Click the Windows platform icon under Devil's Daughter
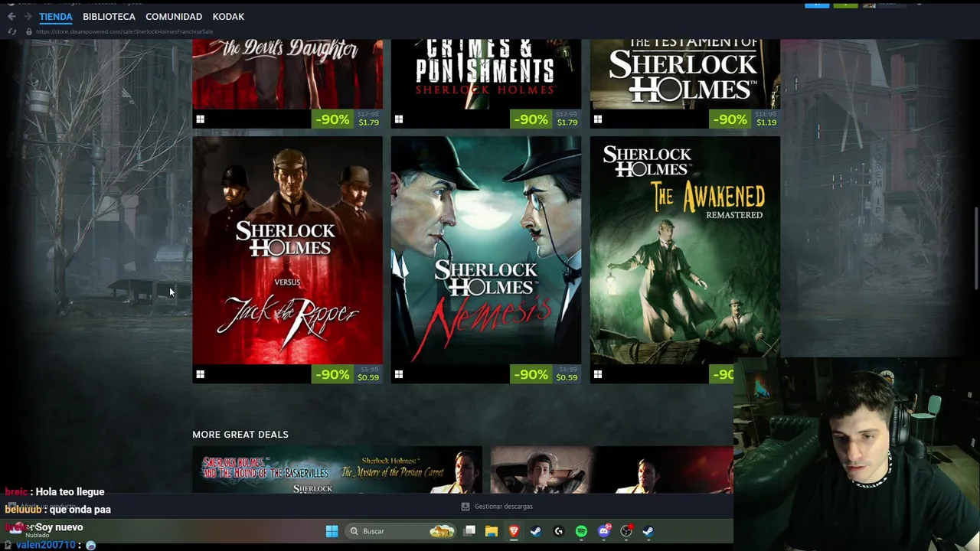The height and width of the screenshot is (551, 980). pyautogui.click(x=200, y=119)
